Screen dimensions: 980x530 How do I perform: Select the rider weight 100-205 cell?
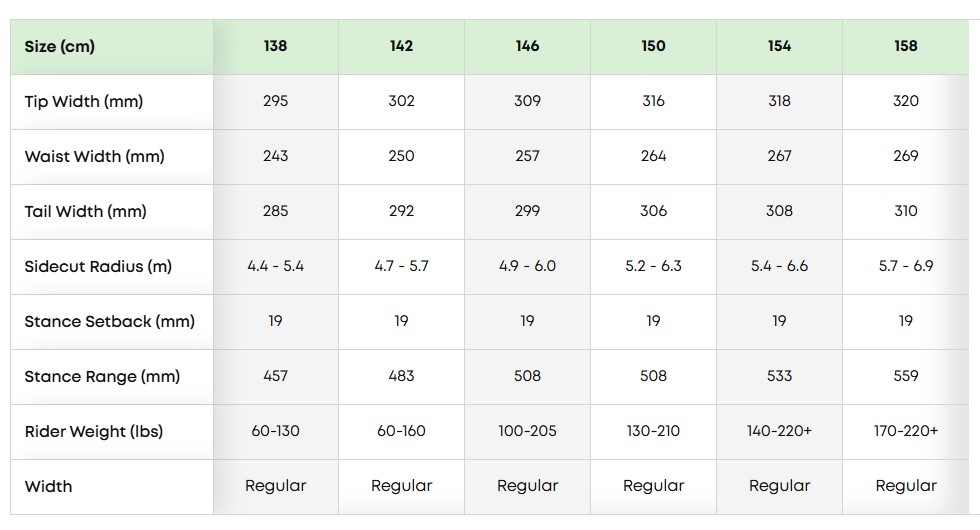tap(527, 431)
